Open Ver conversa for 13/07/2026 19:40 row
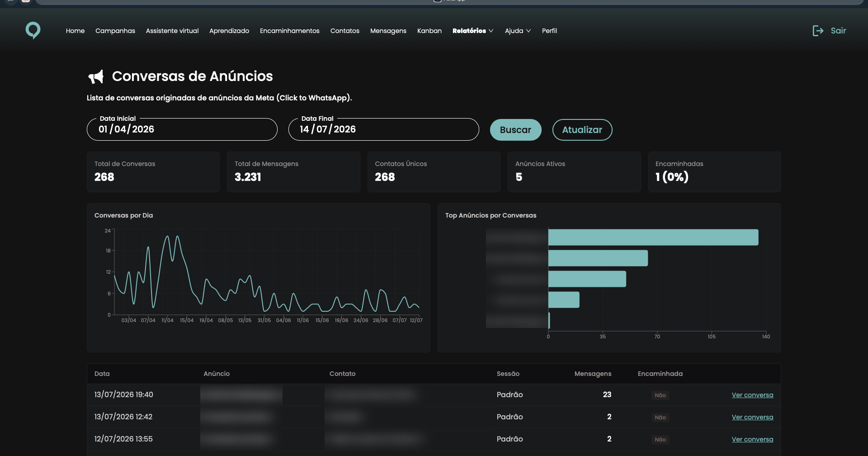 (752, 395)
